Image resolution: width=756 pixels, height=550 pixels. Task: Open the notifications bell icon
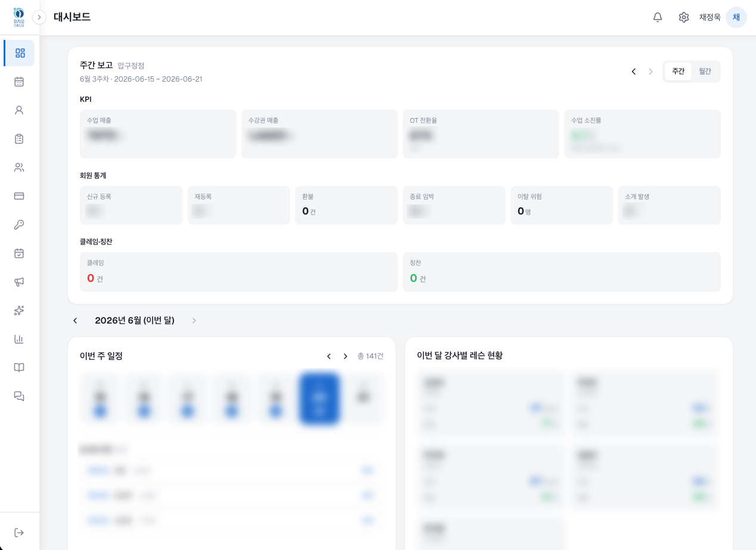[x=658, y=17]
